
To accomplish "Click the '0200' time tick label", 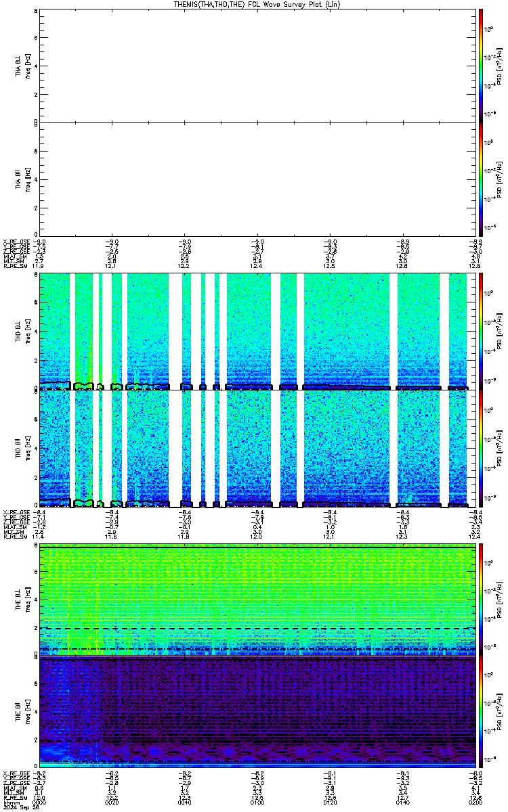I will tap(474, 803).
